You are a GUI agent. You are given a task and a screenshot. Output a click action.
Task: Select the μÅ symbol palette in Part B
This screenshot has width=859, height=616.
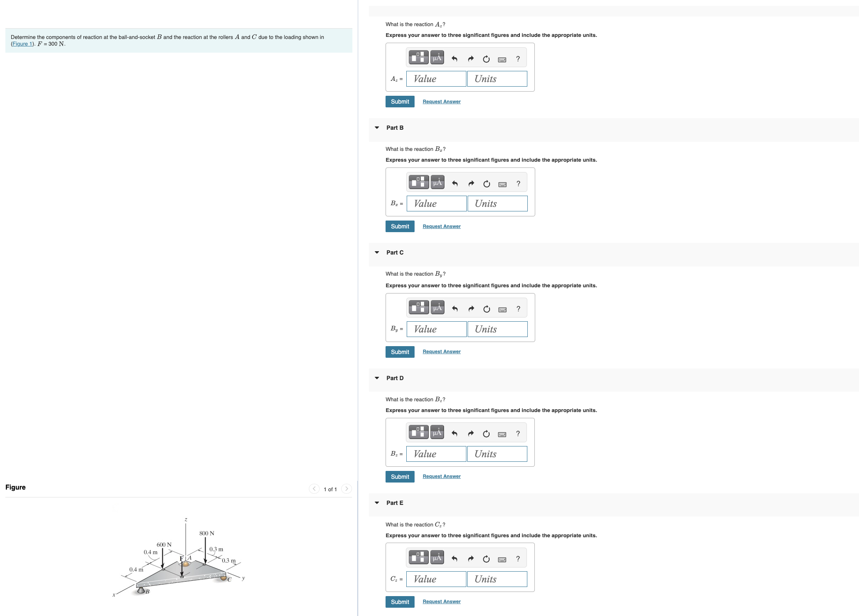[x=437, y=182]
